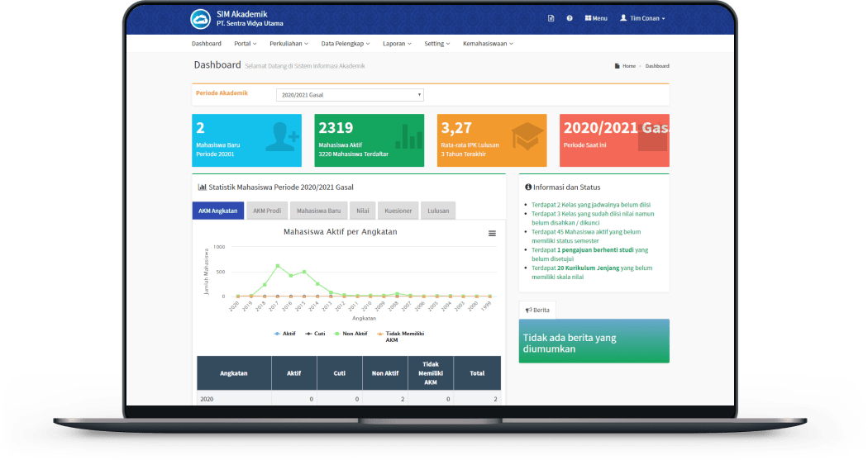Open the chart hamburger export menu
This screenshot has height=460, width=868.
click(x=492, y=234)
